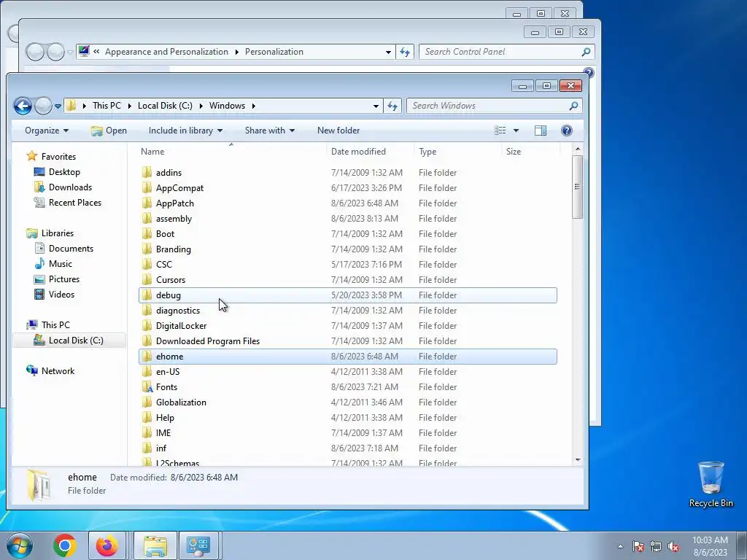
Task: Select the DigitalLocker folder name
Action: [x=181, y=326]
